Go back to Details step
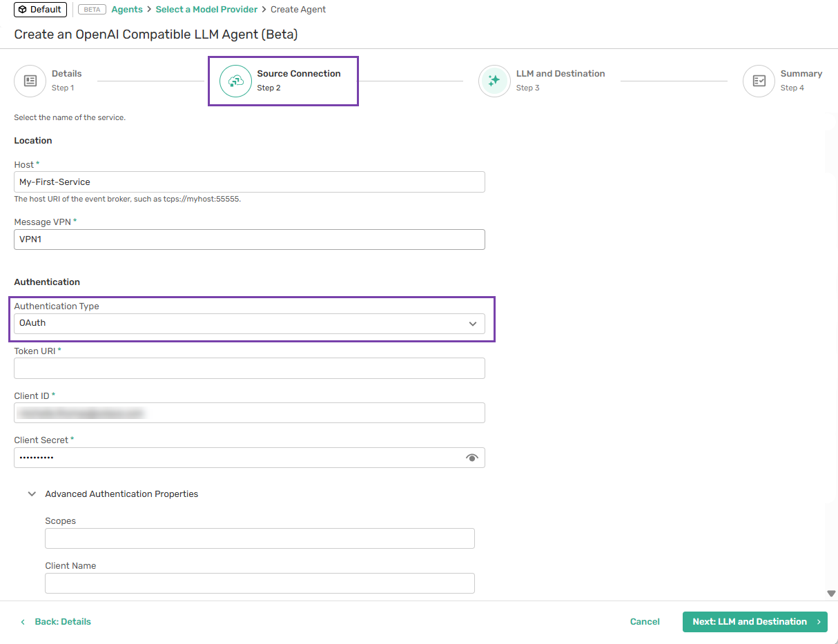 pos(56,622)
